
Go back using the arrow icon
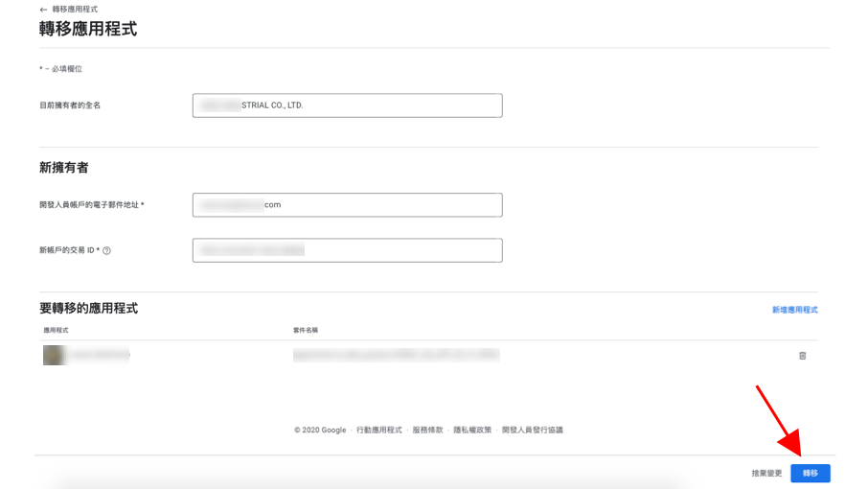pos(43,10)
